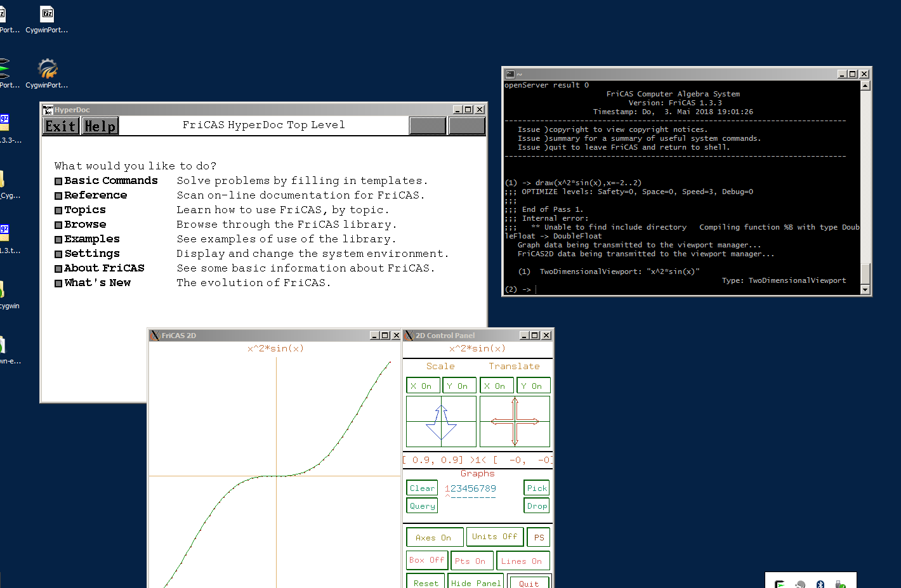The height and width of the screenshot is (588, 901).
Task: Click the safely remove hardware USB tray icon
Action: pos(840,584)
